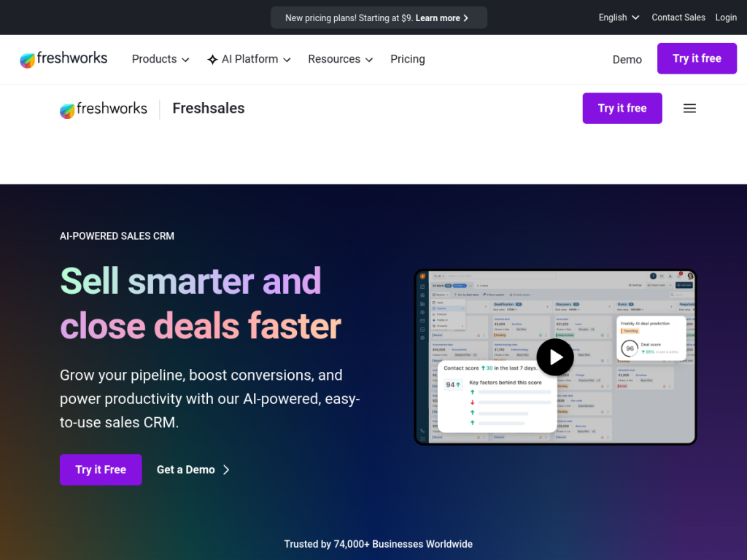Screen dimensions: 747x560
Task: Click the Contact score card in preview
Action: pyautogui.click(x=497, y=396)
